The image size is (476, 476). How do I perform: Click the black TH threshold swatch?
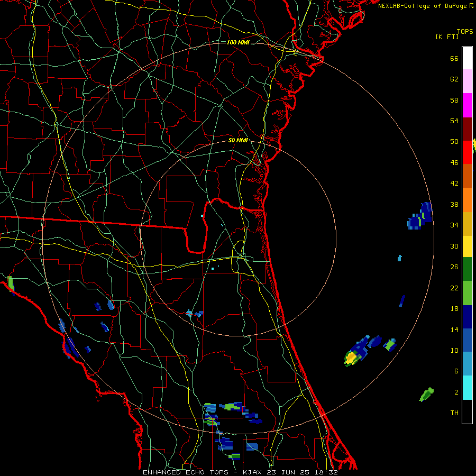(467, 411)
